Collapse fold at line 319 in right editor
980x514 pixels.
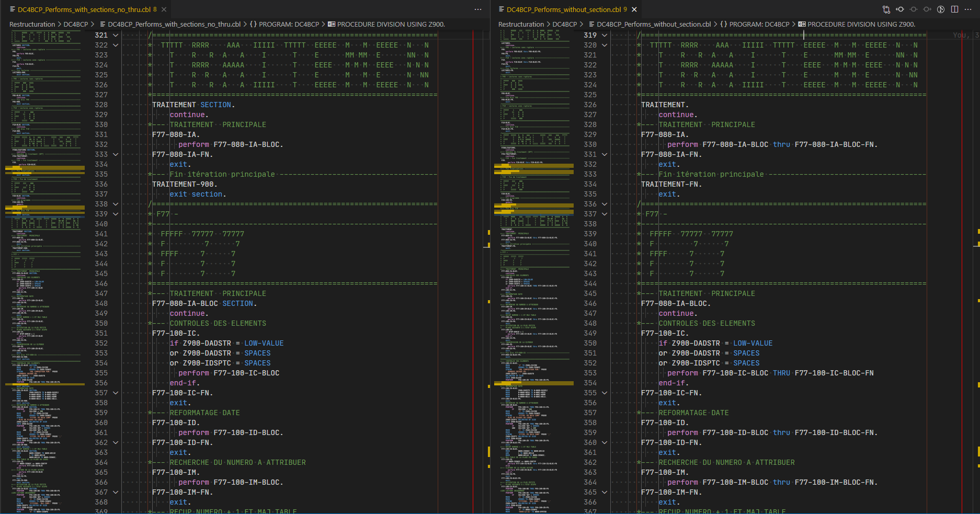(605, 35)
